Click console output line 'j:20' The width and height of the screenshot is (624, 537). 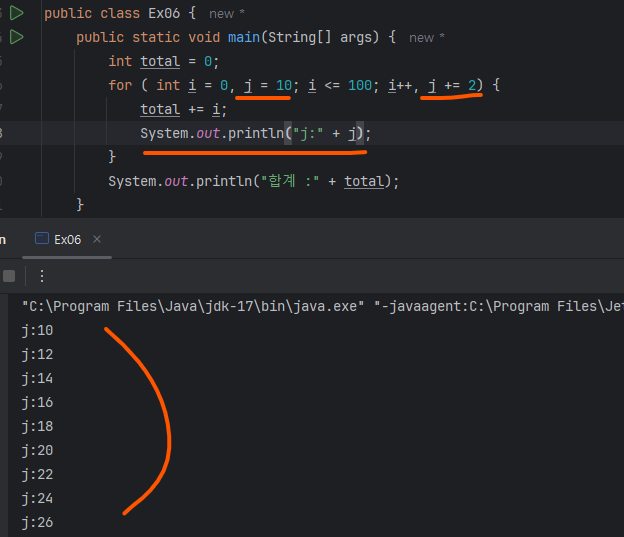pyautogui.click(x=37, y=450)
